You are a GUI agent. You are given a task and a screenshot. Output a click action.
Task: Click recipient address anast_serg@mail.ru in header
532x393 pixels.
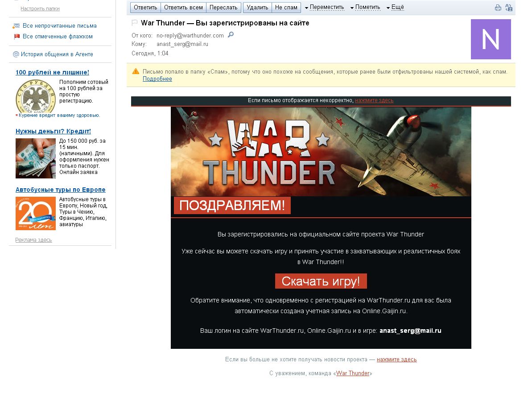click(182, 44)
